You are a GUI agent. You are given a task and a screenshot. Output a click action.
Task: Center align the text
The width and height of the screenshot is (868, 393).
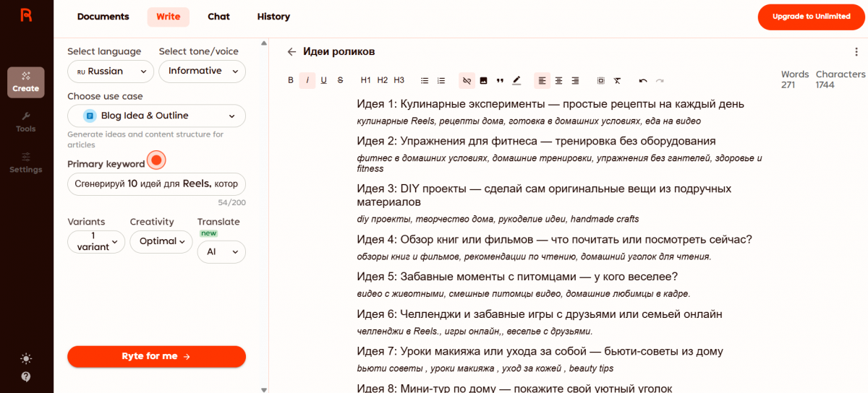pyautogui.click(x=558, y=80)
